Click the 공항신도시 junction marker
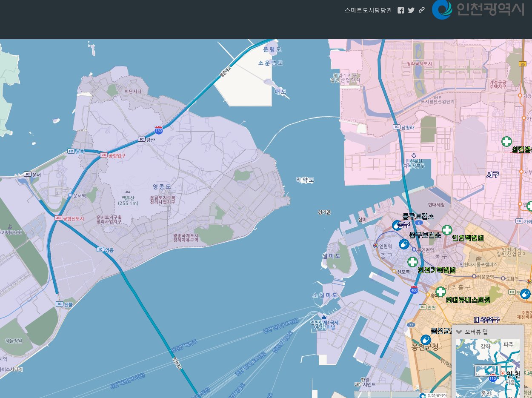This screenshot has height=398, width=532. pyautogui.click(x=58, y=218)
